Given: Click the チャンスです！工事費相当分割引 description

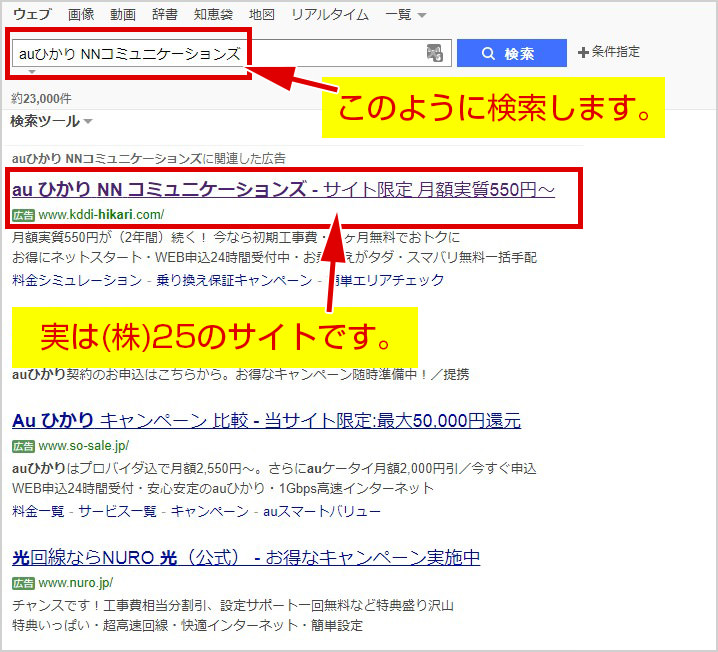Looking at the screenshot, I should pyautogui.click(x=233, y=605).
